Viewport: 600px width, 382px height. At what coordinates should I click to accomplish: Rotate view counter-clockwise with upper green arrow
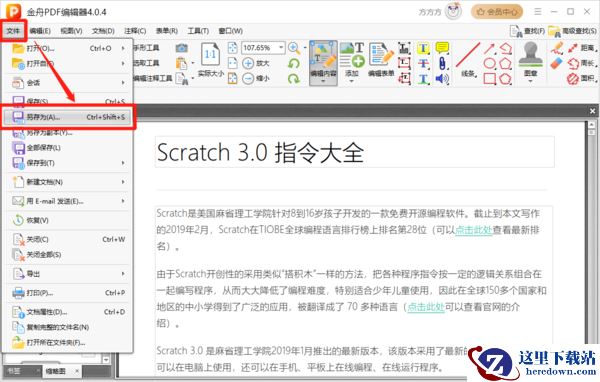click(x=294, y=63)
